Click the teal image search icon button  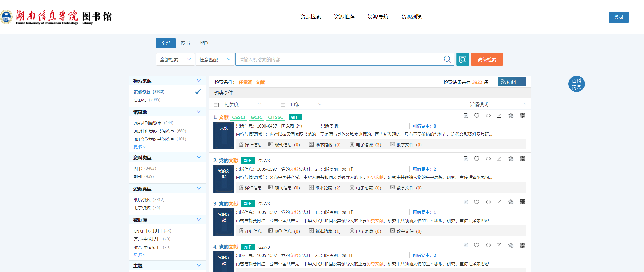click(462, 59)
